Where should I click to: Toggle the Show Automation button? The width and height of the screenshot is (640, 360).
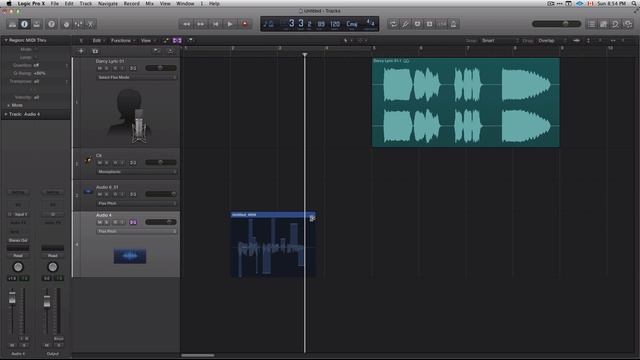click(166, 40)
